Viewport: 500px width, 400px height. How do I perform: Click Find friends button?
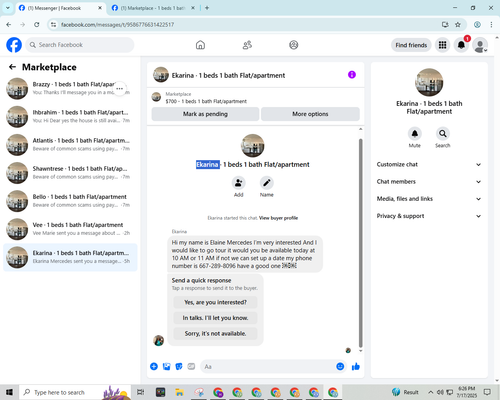click(x=411, y=45)
